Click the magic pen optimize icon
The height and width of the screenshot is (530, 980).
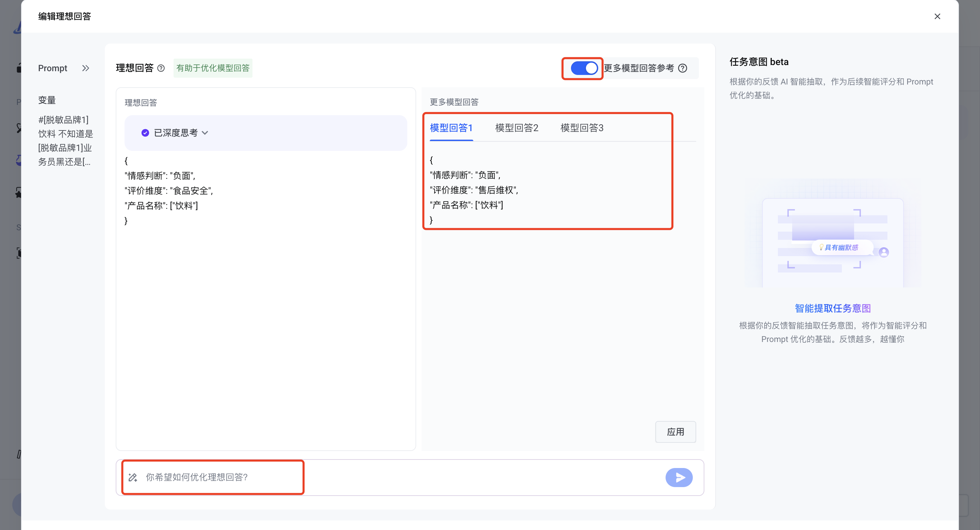pyautogui.click(x=133, y=477)
